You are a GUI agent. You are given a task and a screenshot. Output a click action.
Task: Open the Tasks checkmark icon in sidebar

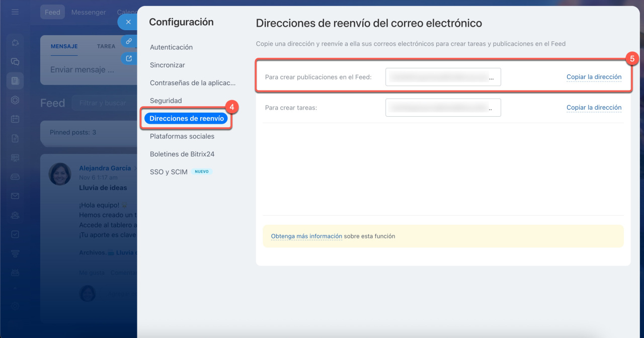15,234
